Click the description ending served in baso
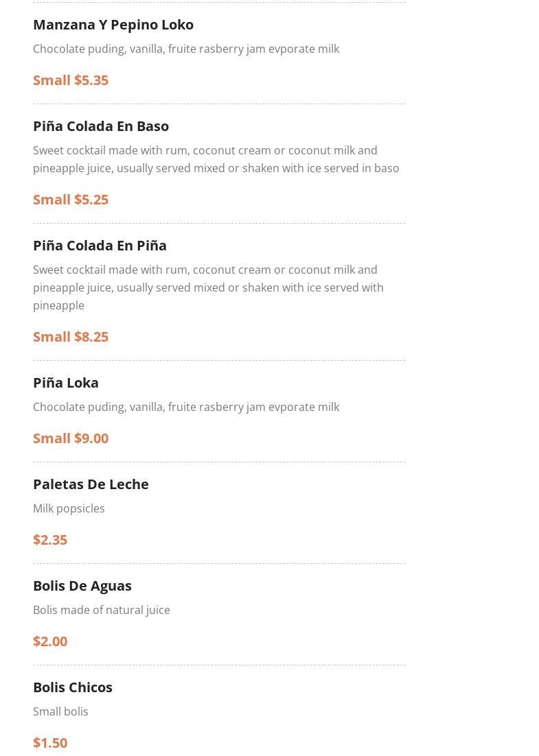Viewport: 539px width, 756px height. tap(216, 159)
